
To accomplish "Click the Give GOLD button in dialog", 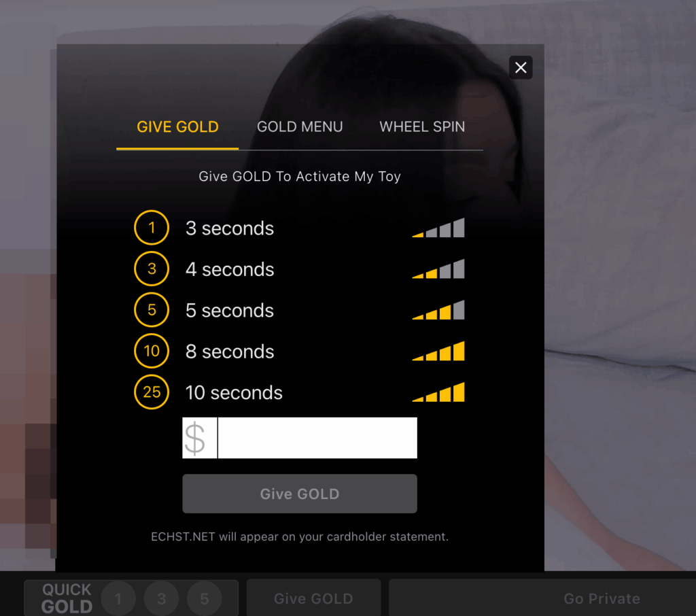I will tap(300, 494).
